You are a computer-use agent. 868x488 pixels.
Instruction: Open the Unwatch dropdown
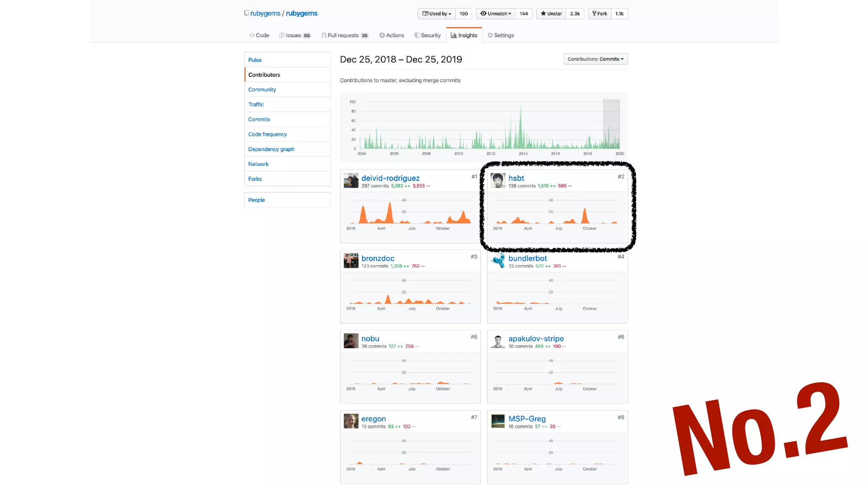pos(495,14)
